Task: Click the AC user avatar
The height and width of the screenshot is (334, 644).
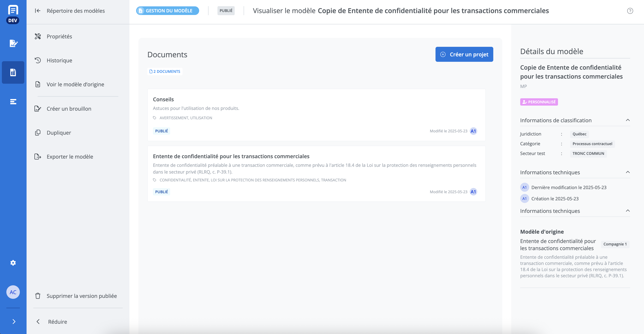Action: pyautogui.click(x=13, y=292)
